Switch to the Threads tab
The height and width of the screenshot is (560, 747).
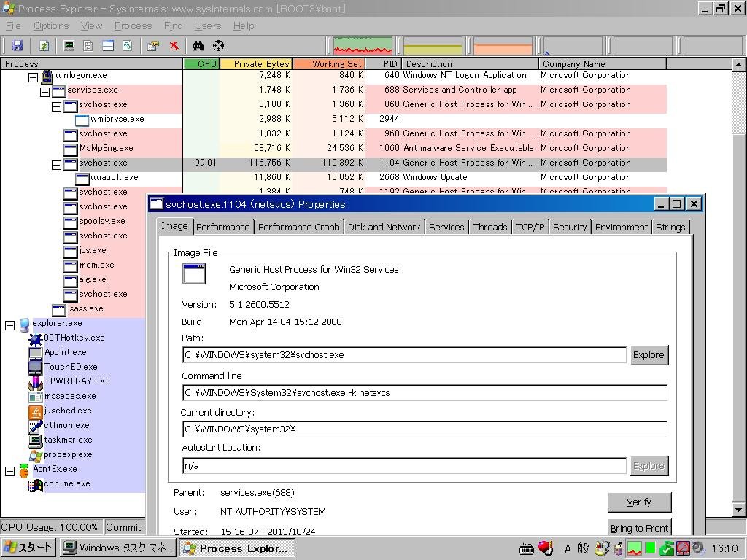tap(489, 227)
